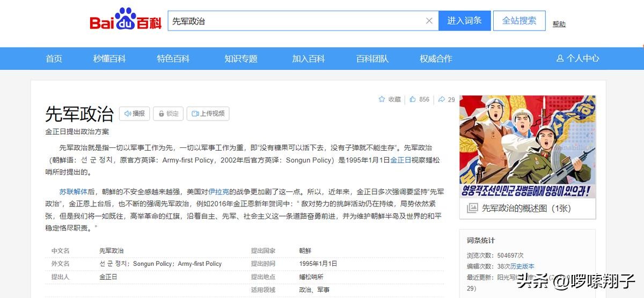Open the 帮助 help link

[559, 24]
